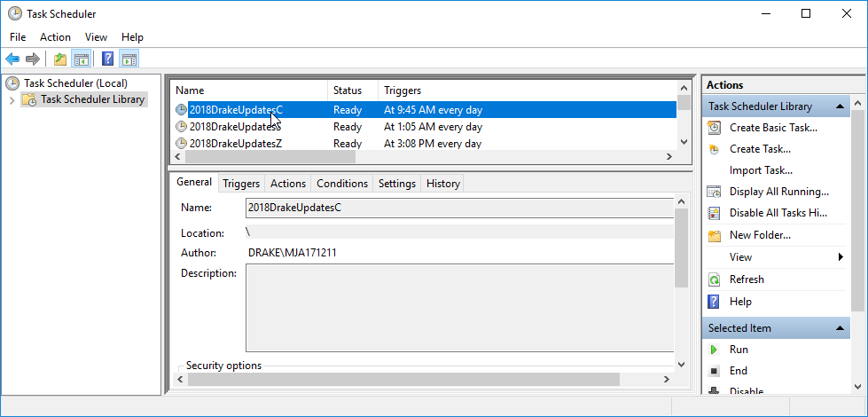Click the New Folder icon in Actions
868x417 pixels.
click(715, 235)
